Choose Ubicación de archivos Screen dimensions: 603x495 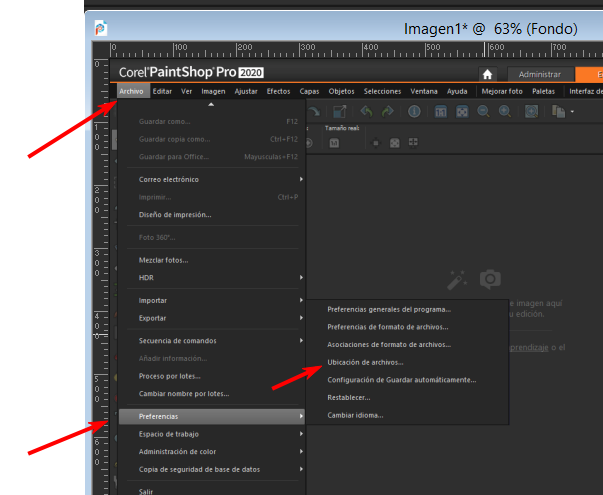click(408, 362)
